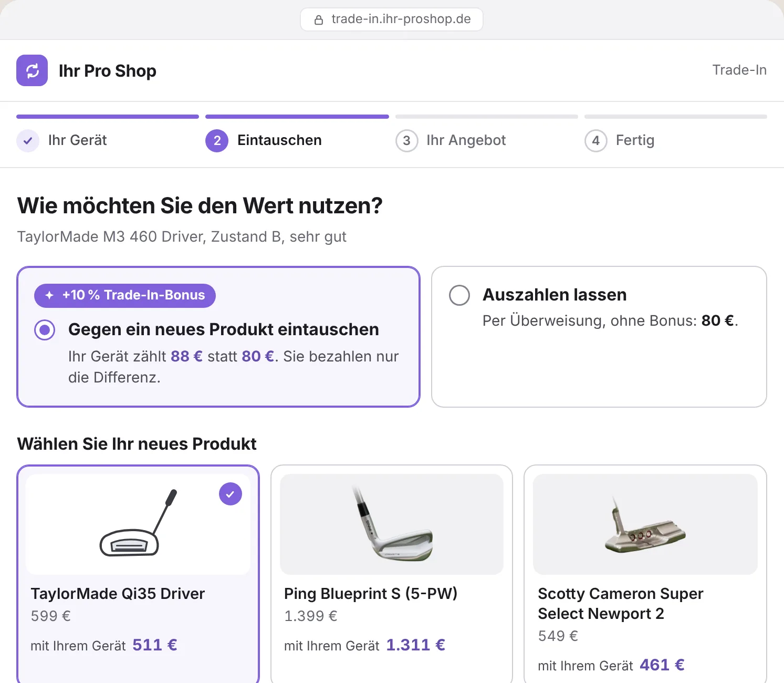This screenshot has width=784, height=683.
Task: Click the 'Scotty Cameron Super Select Newport 2' title
Action: (621, 604)
